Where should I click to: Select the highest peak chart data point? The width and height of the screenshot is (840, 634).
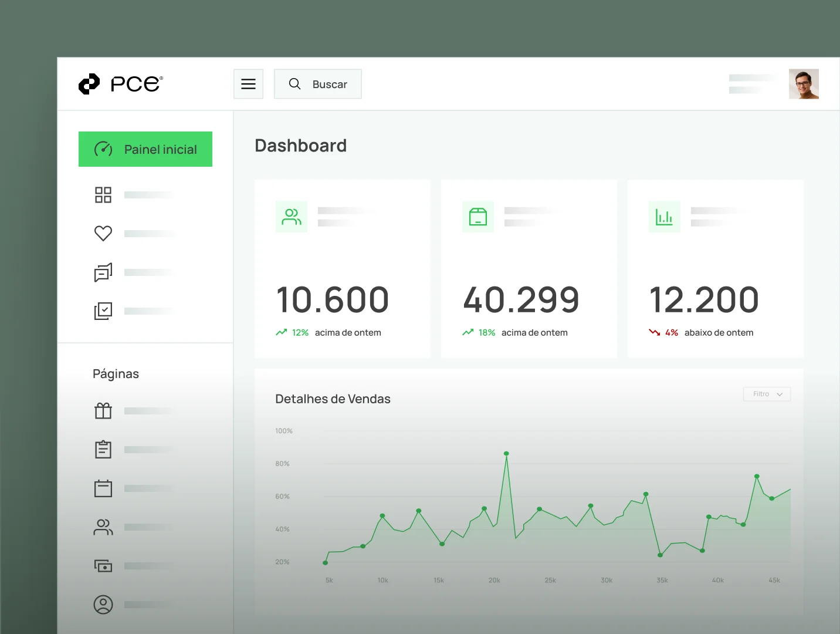click(x=506, y=454)
